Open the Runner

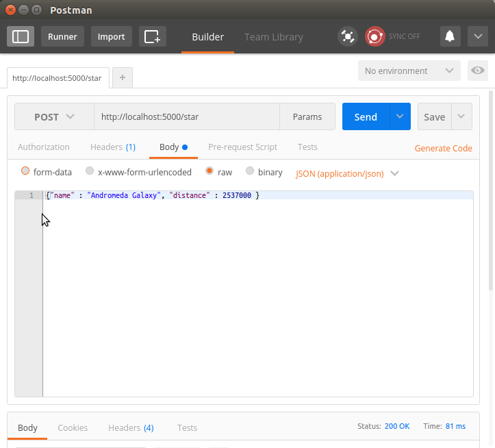(x=62, y=36)
